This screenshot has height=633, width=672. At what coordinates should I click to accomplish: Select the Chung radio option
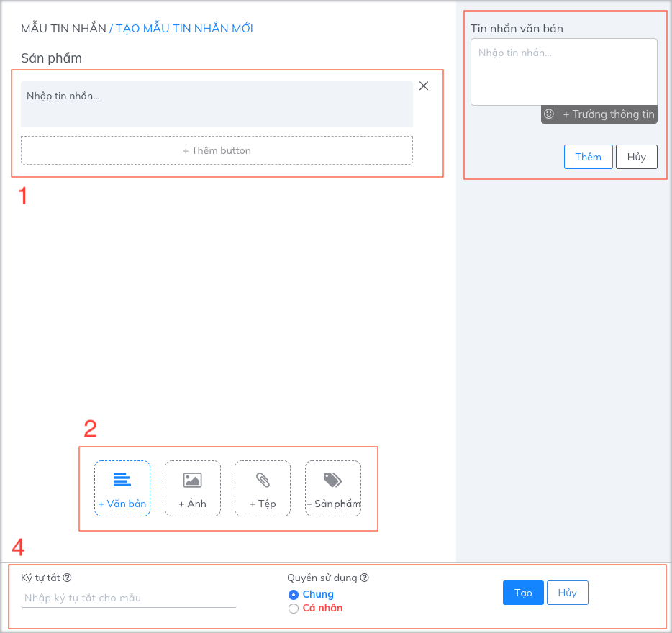(293, 595)
